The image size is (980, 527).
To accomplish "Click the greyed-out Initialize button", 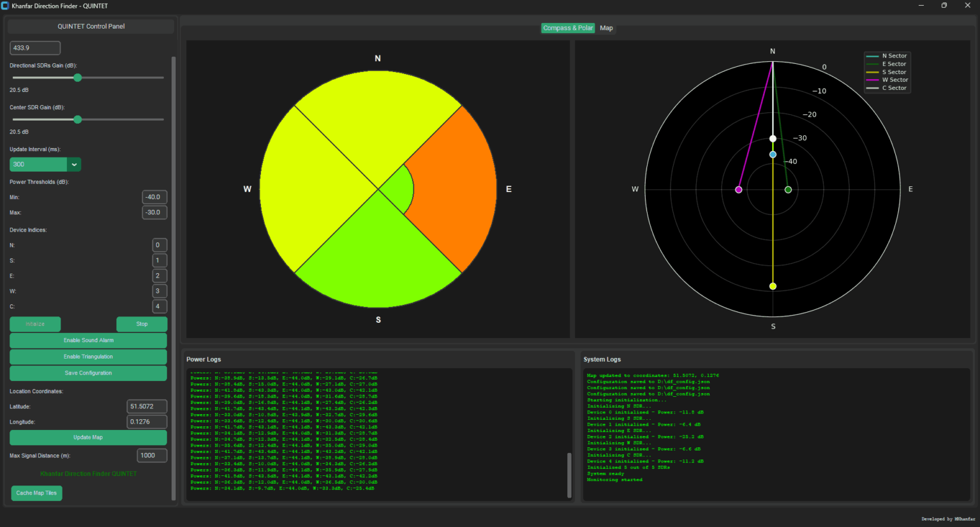I will [35, 324].
